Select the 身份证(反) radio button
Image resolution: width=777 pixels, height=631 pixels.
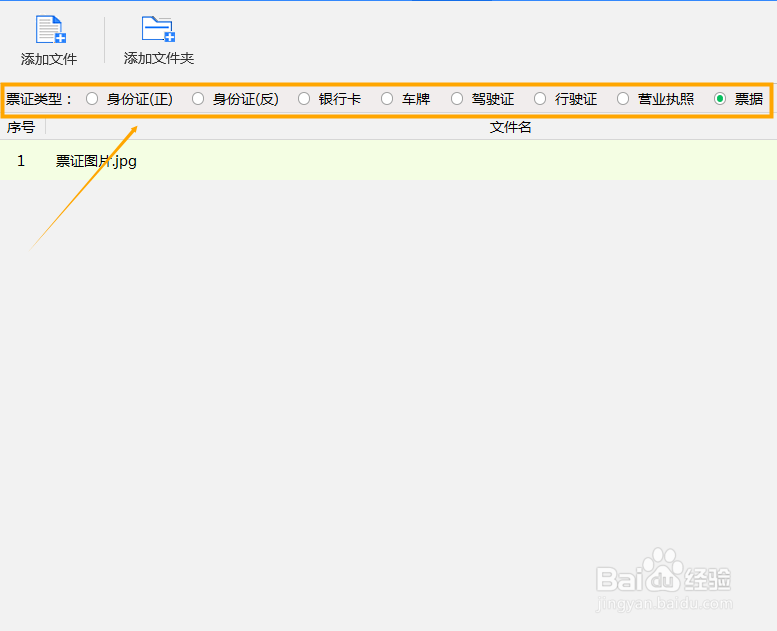coord(198,99)
